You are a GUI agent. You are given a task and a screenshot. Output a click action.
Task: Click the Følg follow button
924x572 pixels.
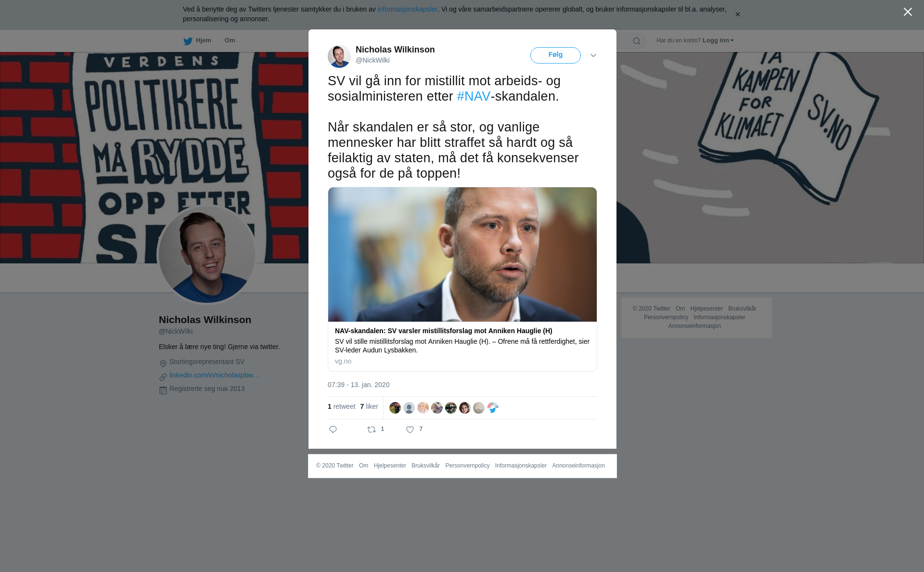[x=555, y=55]
